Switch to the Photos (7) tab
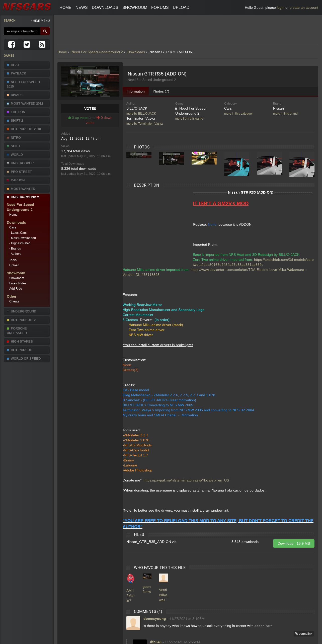This screenshot has height=644, width=322. [x=161, y=91]
